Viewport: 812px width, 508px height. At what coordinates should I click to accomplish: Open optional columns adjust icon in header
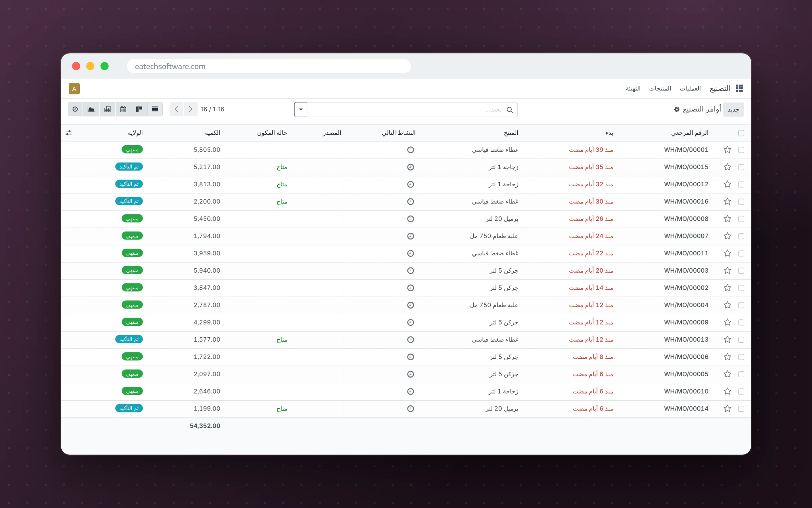[x=68, y=133]
